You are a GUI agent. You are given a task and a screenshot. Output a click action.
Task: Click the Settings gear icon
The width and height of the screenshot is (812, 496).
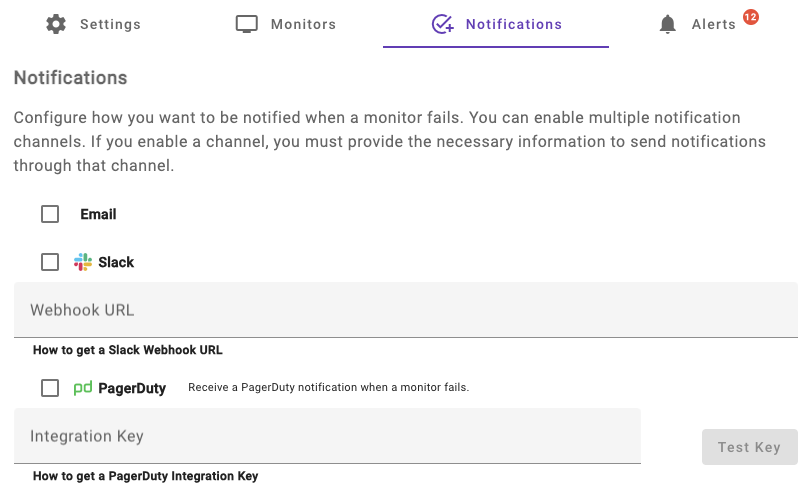click(x=56, y=24)
